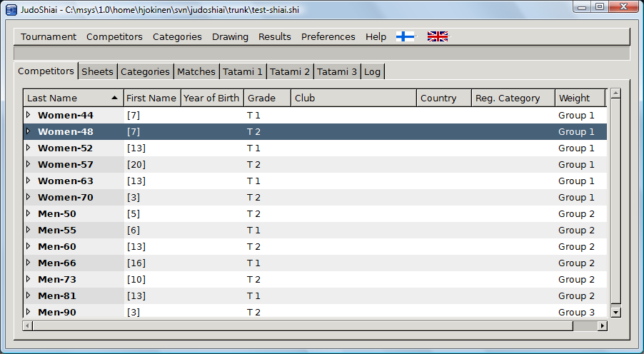Expand the Women-44 category row
Image resolution: width=644 pixels, height=354 pixels.
pyautogui.click(x=29, y=115)
